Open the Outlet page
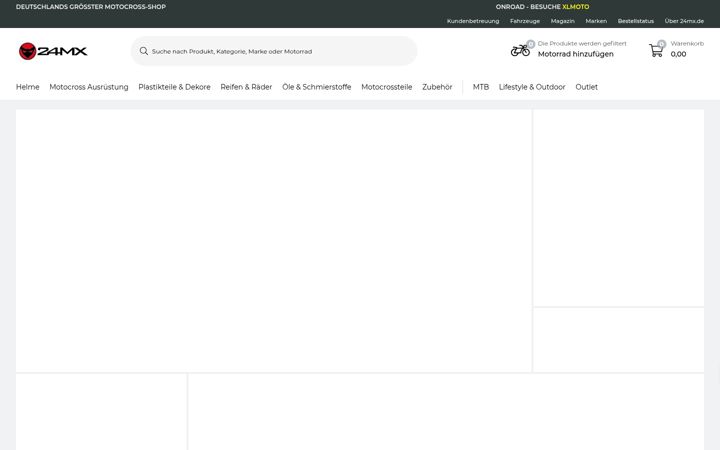This screenshot has height=450, width=720. 586,87
